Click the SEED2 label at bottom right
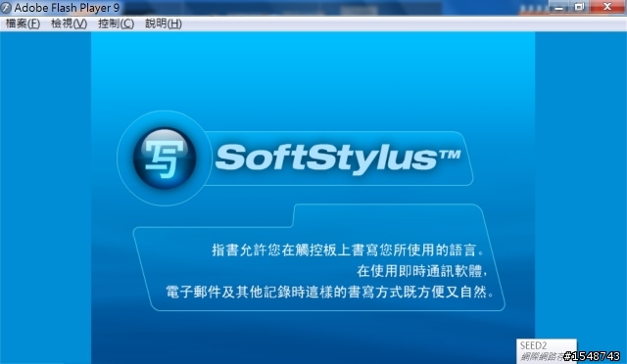Viewport: 627px width, 364px height. 533,345
